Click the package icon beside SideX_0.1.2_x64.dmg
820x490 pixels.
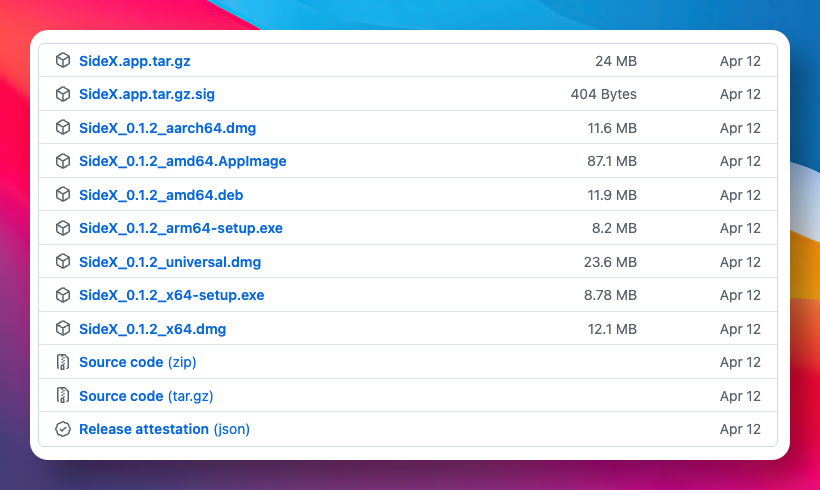click(x=63, y=328)
